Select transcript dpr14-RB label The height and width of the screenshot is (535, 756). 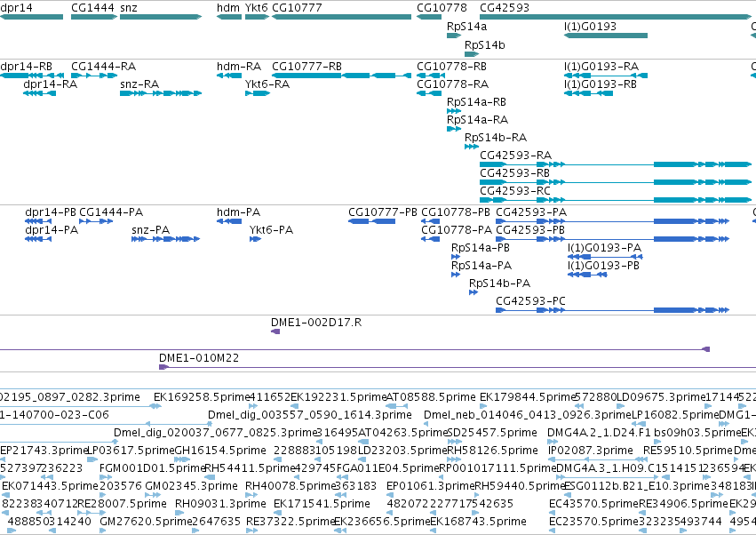[x=26, y=67]
